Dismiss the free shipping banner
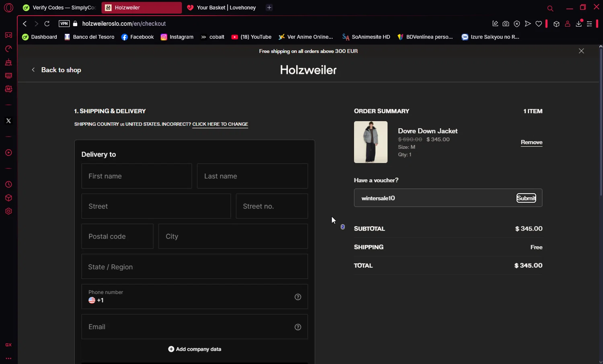The image size is (603, 364). 581,51
